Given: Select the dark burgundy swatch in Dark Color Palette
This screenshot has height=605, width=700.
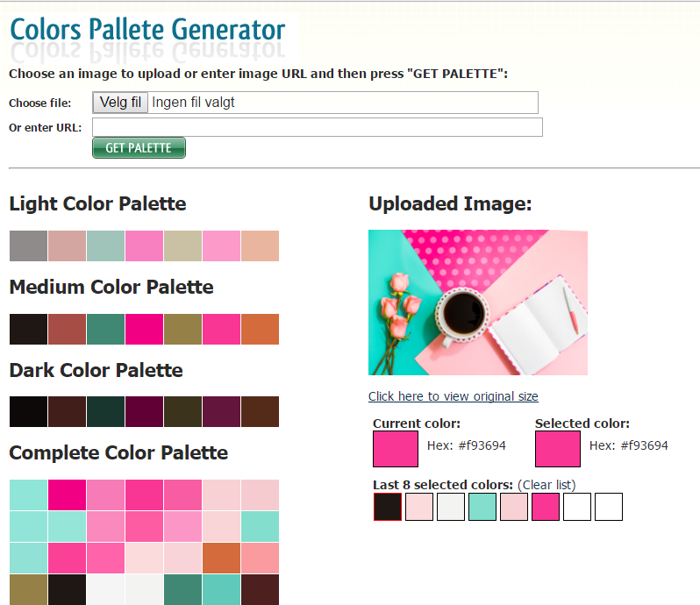Looking at the screenshot, I should (144, 412).
